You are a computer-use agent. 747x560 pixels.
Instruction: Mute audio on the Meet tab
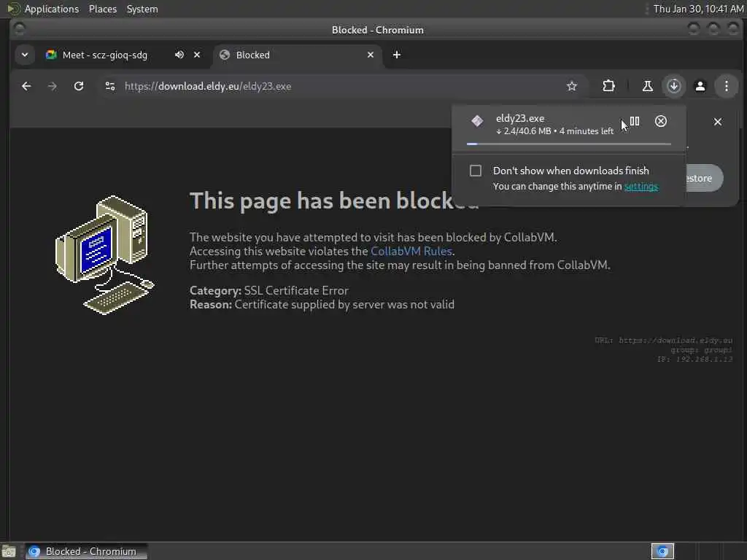coord(179,55)
